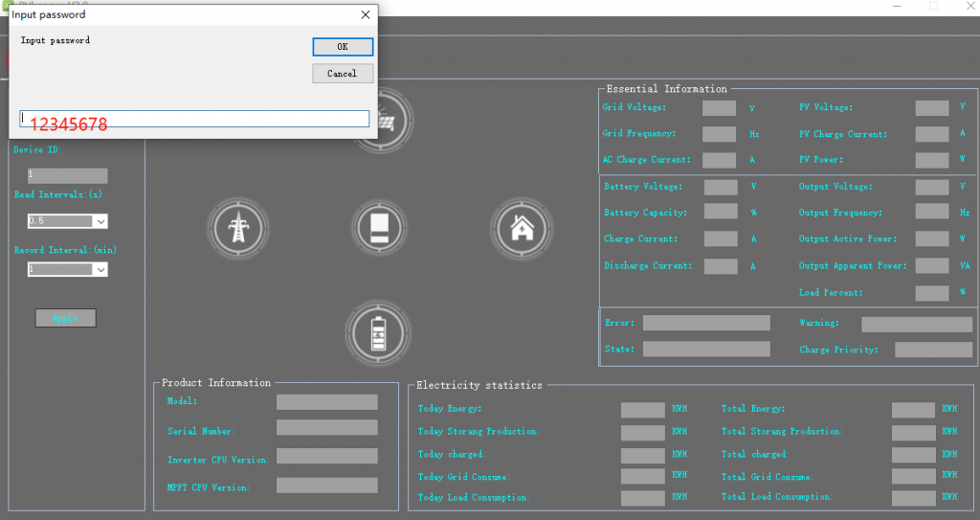Screen dimensions: 980x520
Task: Click the Discharge Current value field
Action: click(x=721, y=266)
